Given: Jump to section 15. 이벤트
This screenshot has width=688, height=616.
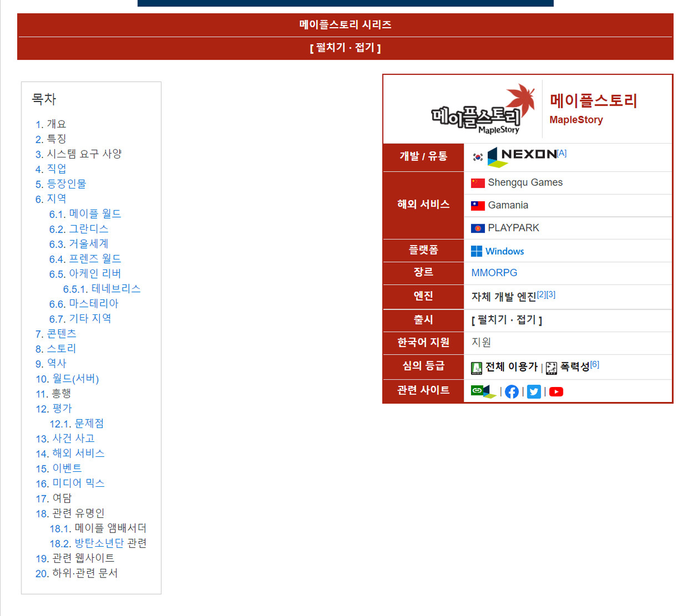Looking at the screenshot, I should coord(58,468).
